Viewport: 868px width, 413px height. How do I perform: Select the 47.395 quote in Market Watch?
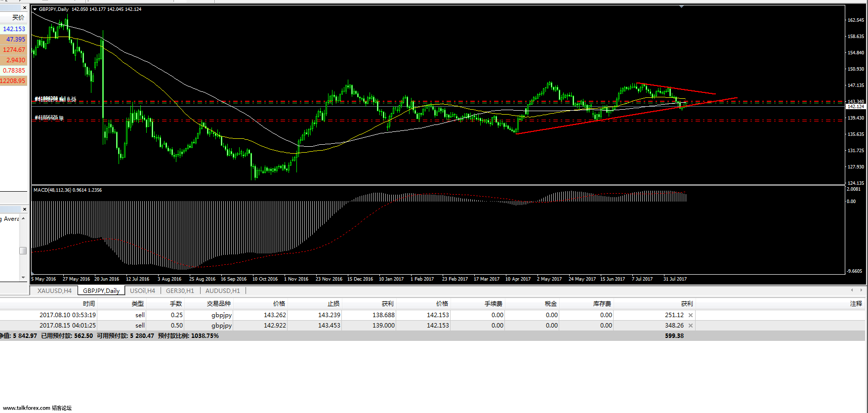(x=14, y=40)
